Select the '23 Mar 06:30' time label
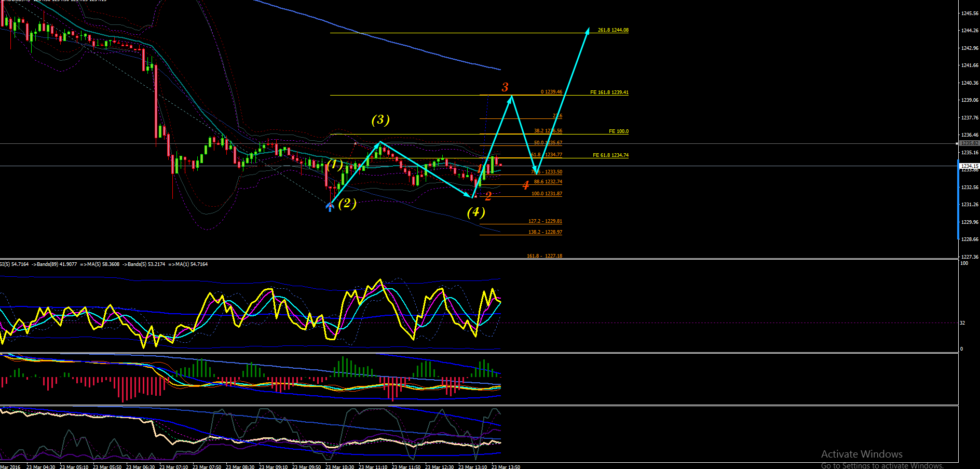Screen dimensions: 980x469 coord(140,467)
